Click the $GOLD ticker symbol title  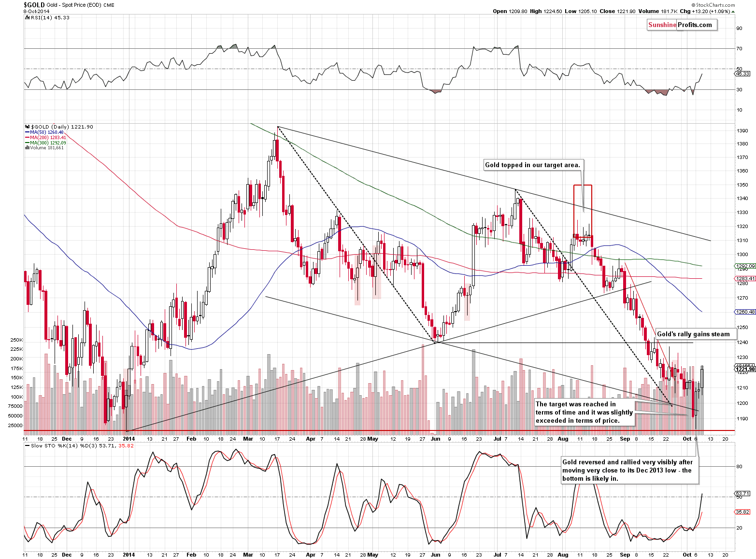[x=34, y=5]
